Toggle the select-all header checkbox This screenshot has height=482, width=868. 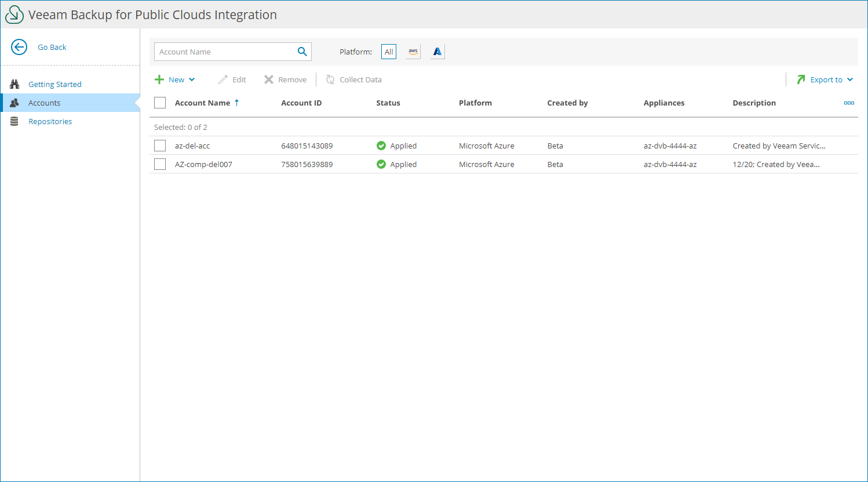[160, 103]
